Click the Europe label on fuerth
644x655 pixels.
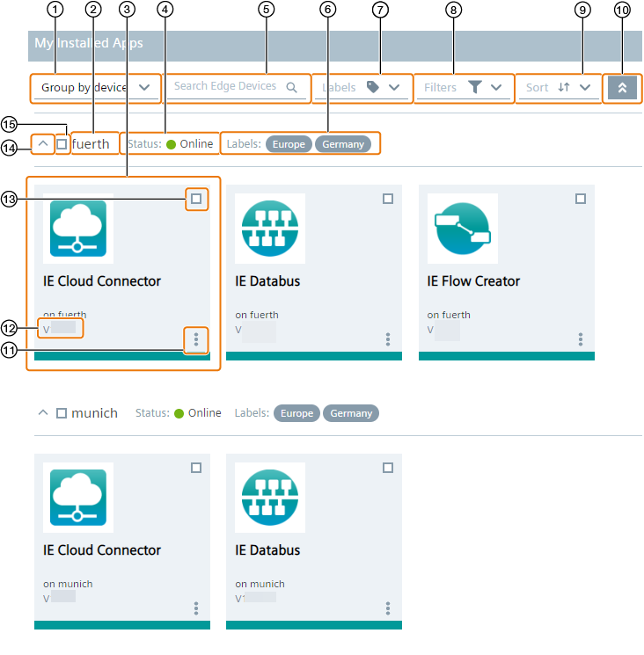click(x=289, y=144)
